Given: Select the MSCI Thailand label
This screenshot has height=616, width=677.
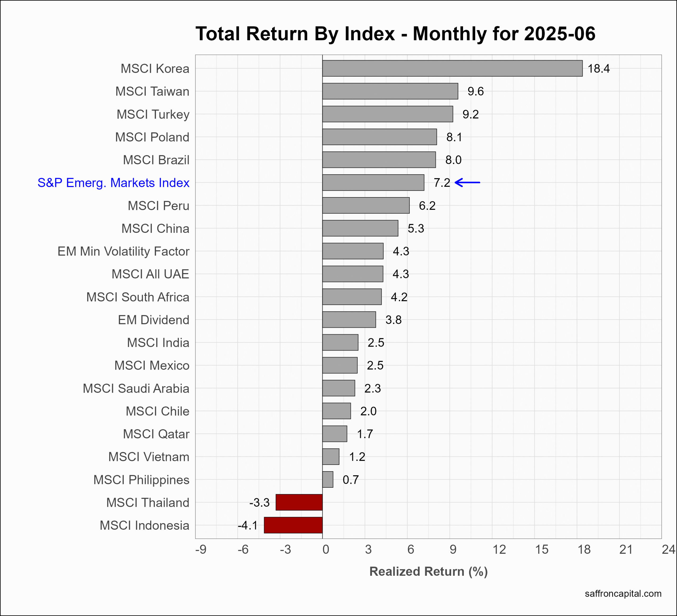Looking at the screenshot, I should 148,503.
